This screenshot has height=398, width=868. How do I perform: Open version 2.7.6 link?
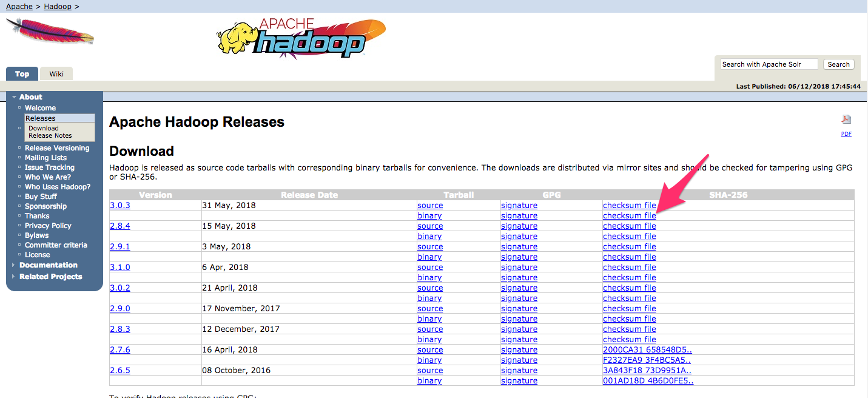click(x=120, y=350)
